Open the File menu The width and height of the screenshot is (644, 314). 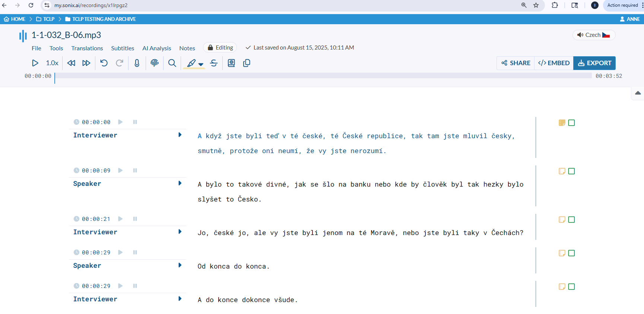tap(37, 48)
